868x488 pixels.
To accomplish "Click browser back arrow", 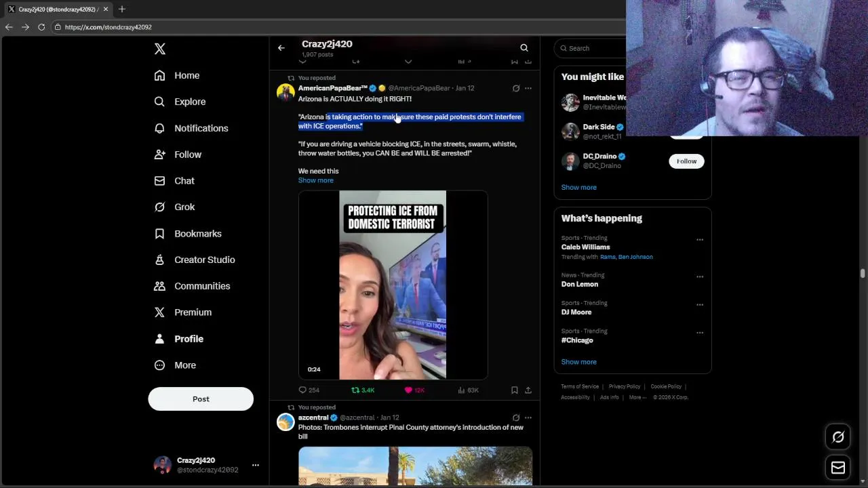I will (9, 27).
